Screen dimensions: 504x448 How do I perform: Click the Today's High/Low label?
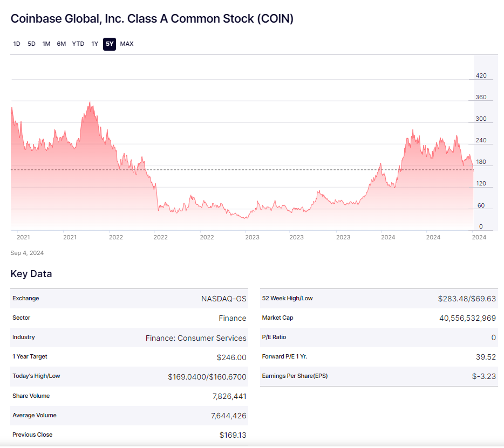point(36,376)
